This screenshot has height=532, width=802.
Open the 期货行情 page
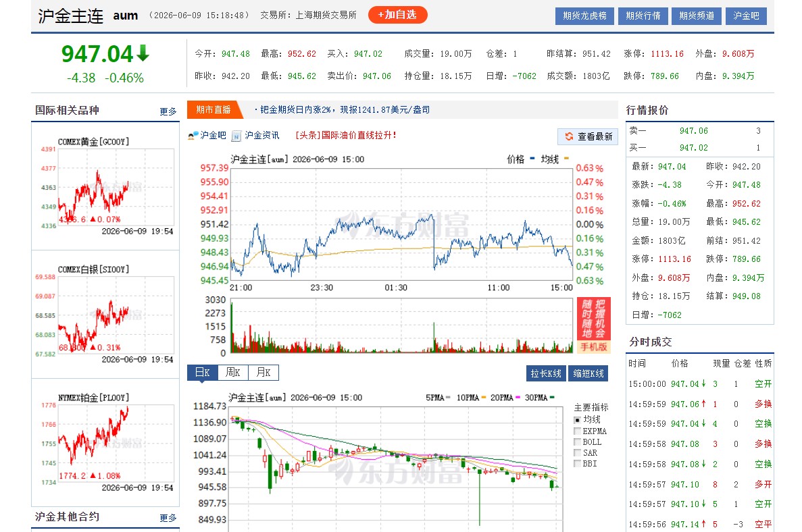click(x=643, y=16)
